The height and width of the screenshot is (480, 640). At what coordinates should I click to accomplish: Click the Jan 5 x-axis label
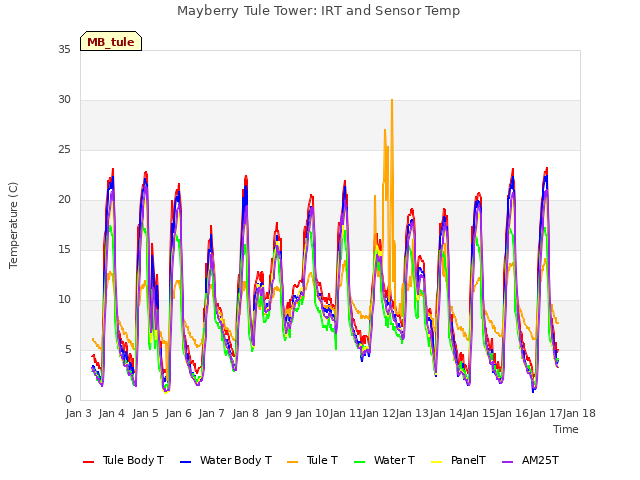(145, 413)
